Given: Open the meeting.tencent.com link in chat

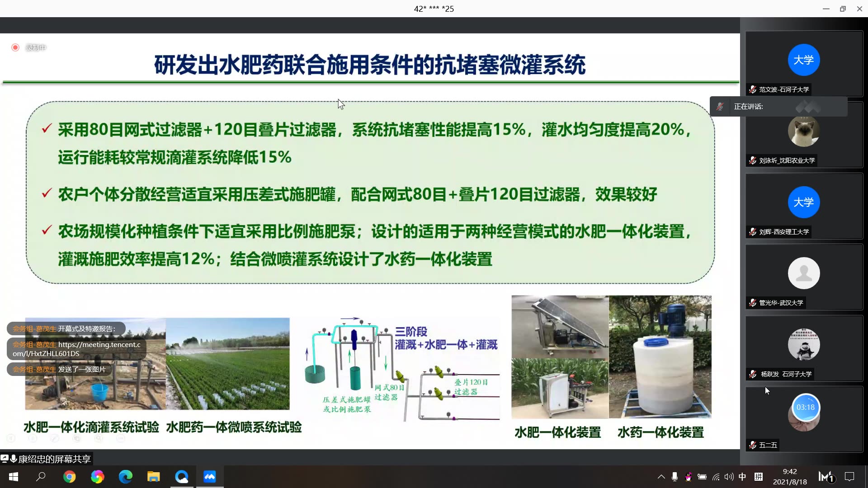Looking at the screenshot, I should click(76, 349).
